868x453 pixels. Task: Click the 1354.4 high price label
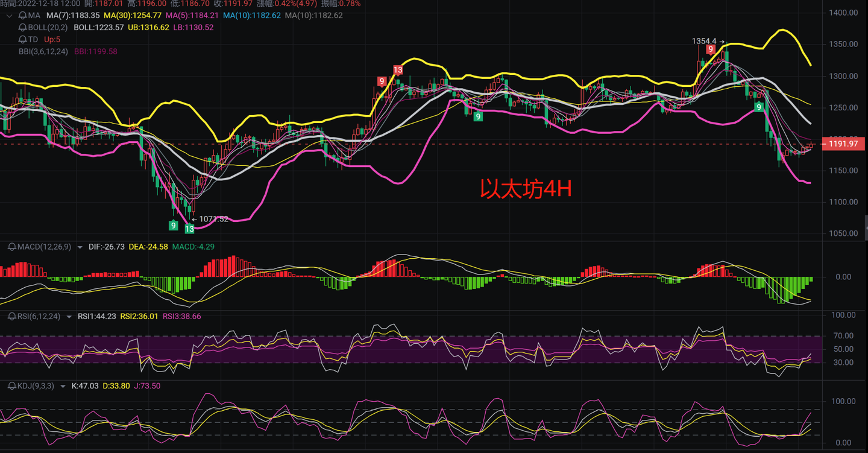[x=705, y=41]
